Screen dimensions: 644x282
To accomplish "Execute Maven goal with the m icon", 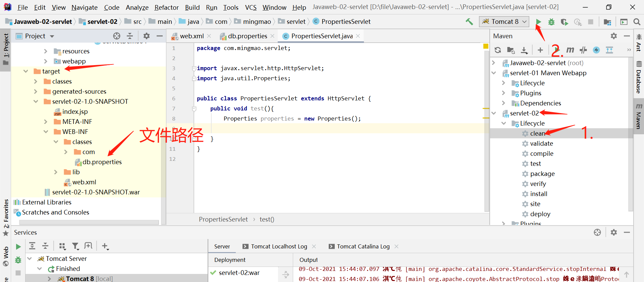I will point(570,50).
